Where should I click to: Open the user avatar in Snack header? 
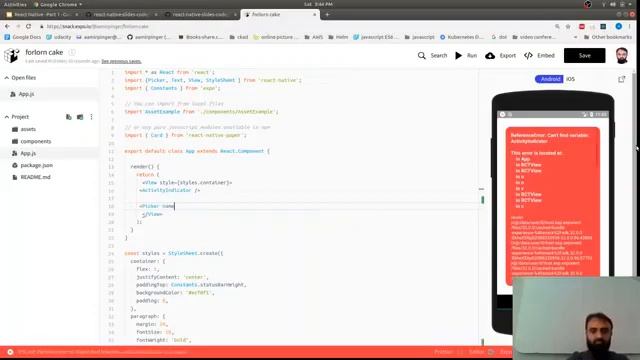pos(622,56)
